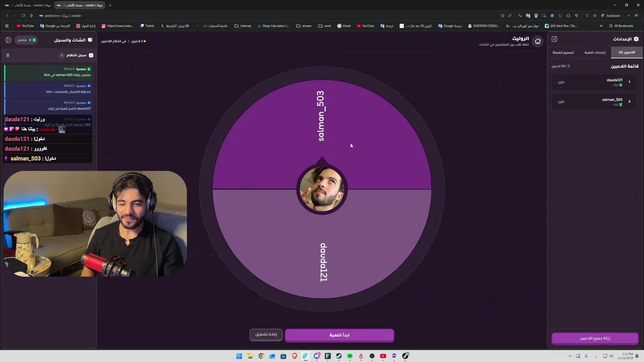The width and height of the screenshot is (644, 362).
Task: Click the chat bubble icon beside الشات والسجل
Action: tap(90, 40)
